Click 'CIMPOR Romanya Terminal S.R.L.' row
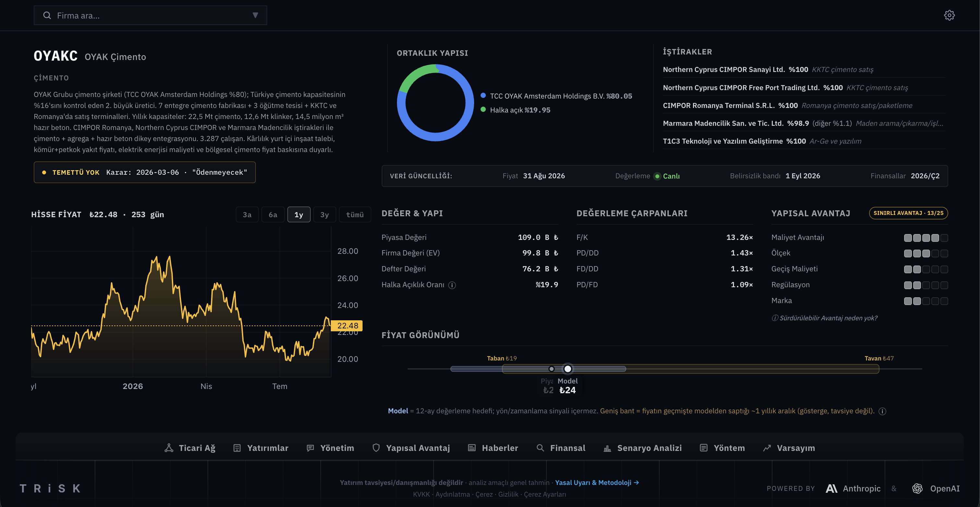The image size is (980, 507). [804, 105]
